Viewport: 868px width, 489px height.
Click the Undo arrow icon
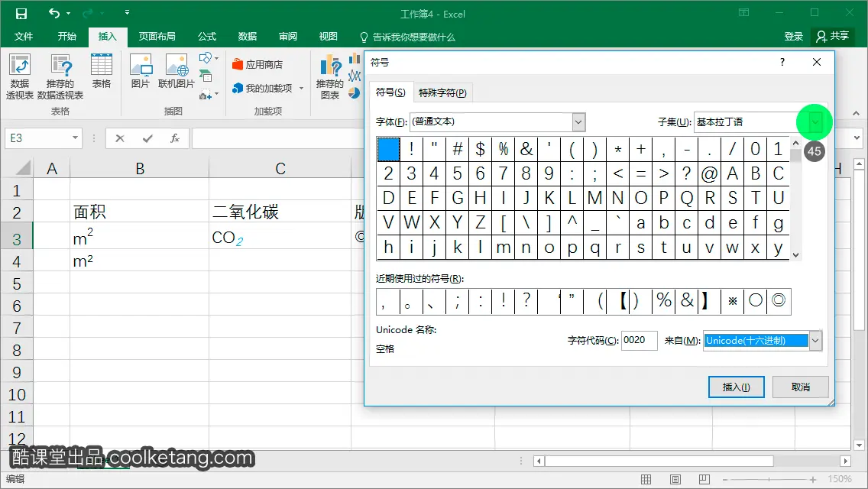click(53, 13)
